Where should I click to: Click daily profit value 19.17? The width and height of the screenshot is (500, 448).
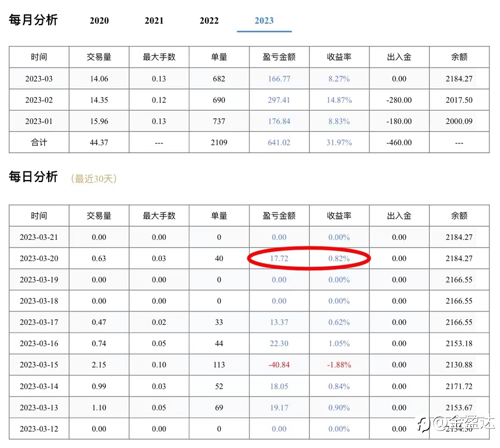pos(279,408)
